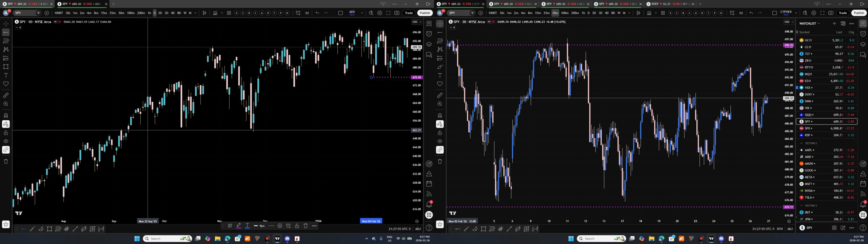The width and height of the screenshot is (868, 244).
Task: Toggle ADJ adjustment on the SPY 1D chart
Action: [x=418, y=229]
